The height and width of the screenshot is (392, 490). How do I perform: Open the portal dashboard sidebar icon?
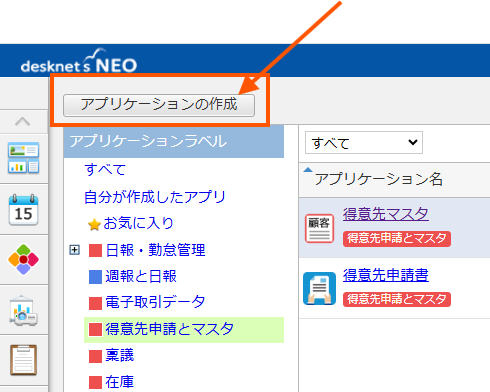pos(23,158)
